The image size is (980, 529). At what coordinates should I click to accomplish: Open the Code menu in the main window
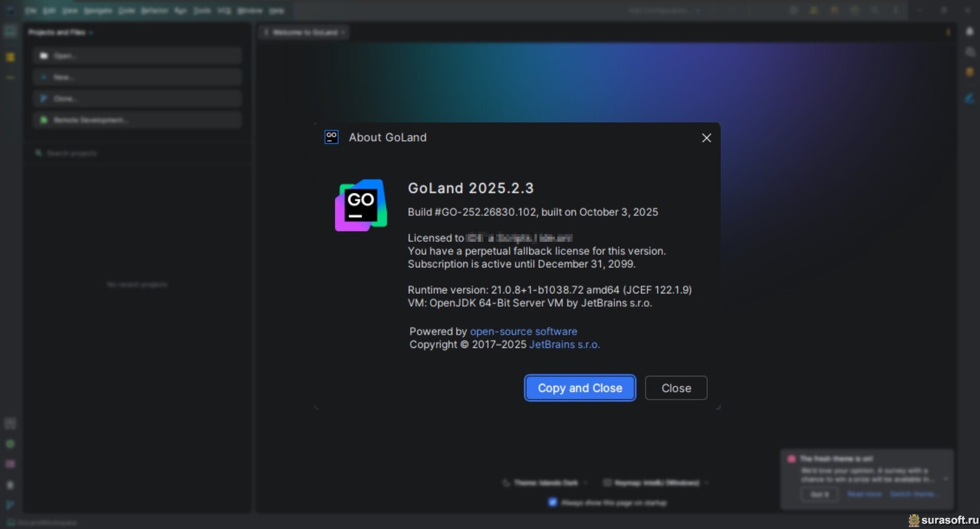127,10
